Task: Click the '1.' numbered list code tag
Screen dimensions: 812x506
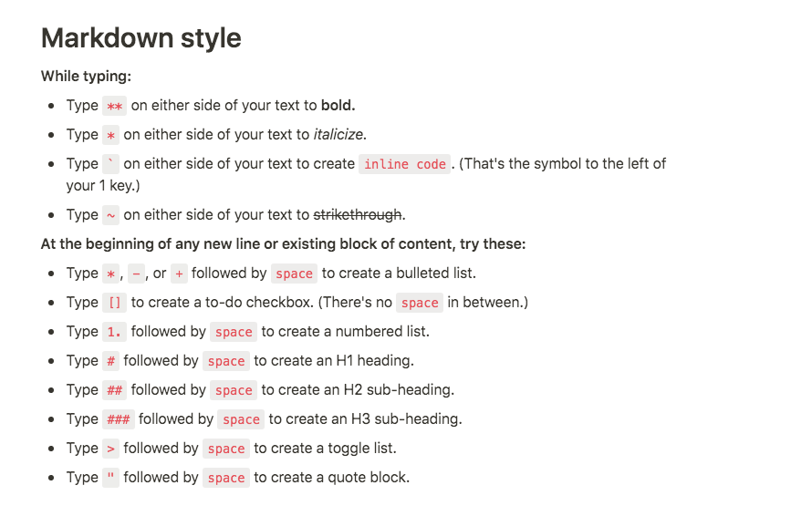Action: coord(114,332)
